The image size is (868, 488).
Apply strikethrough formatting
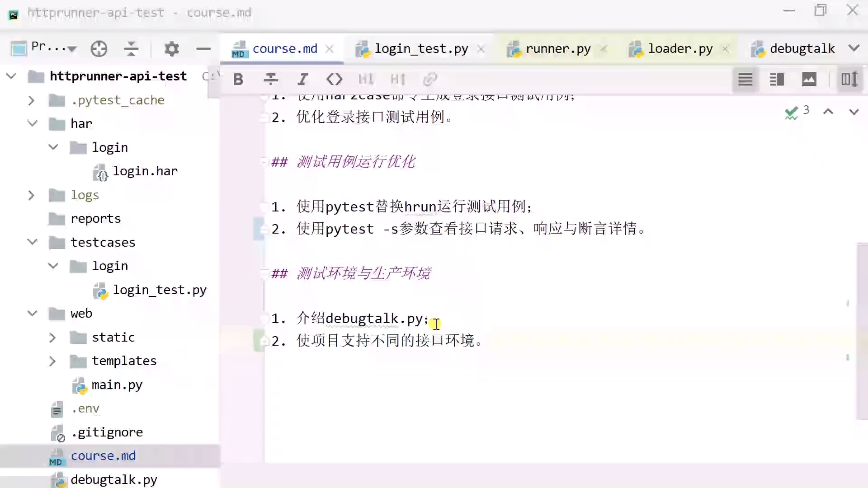coord(270,80)
